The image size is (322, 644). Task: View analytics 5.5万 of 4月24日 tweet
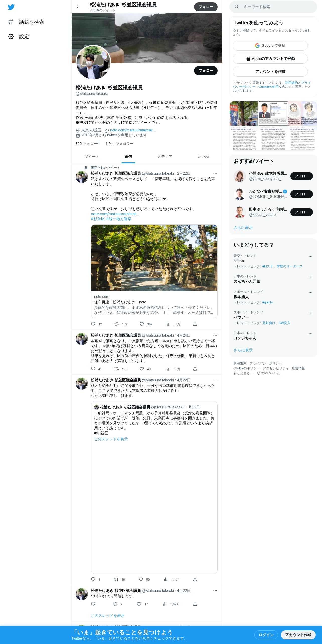[x=167, y=369]
